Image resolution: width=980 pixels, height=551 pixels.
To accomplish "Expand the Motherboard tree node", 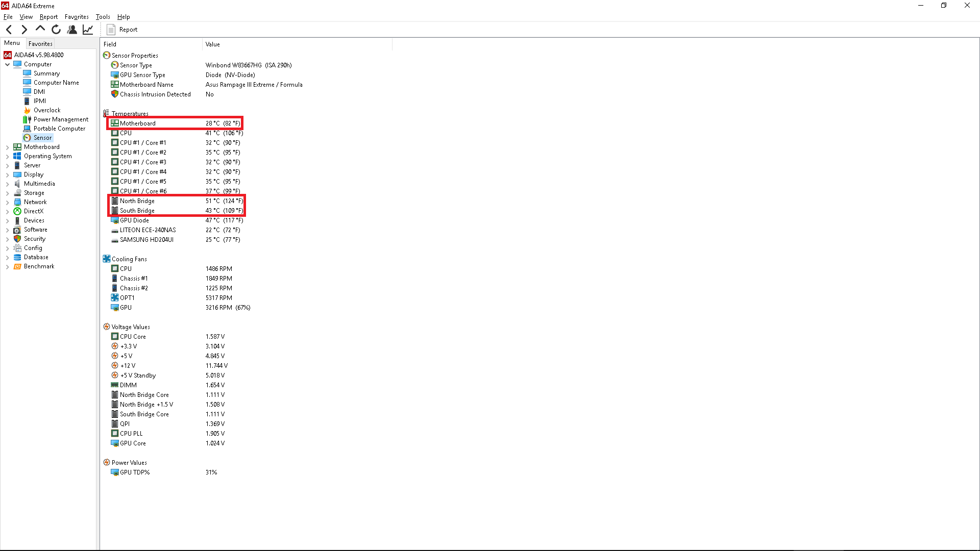I will [x=8, y=147].
